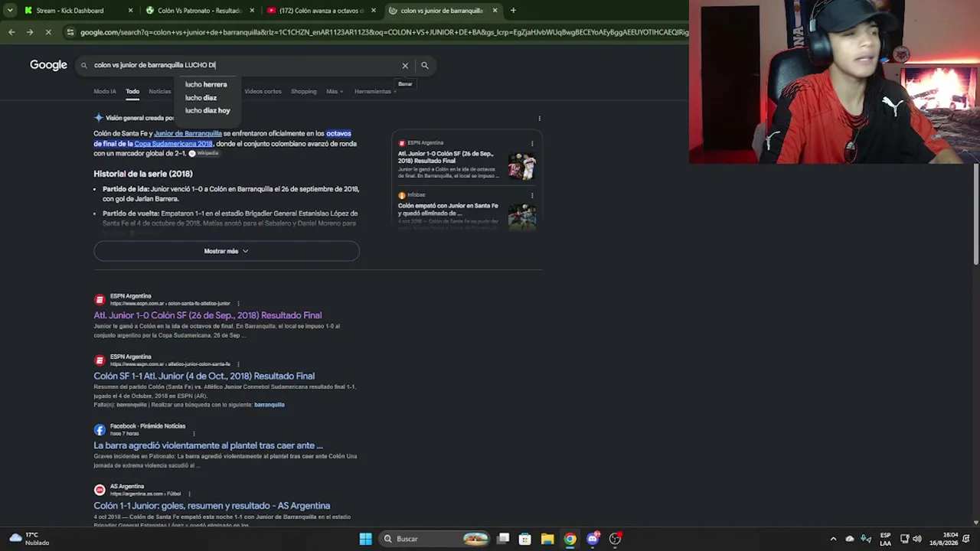Open options for the Facebook Pirámide Noticias result
The width and height of the screenshot is (980, 551).
[194, 434]
